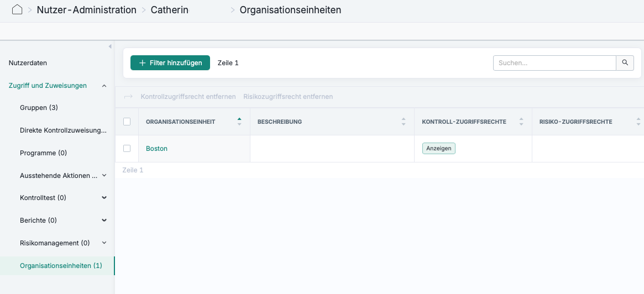This screenshot has width=644, height=294.
Task: Open Direkte Kontrollzuweisungen sidebar item
Action: tap(63, 130)
